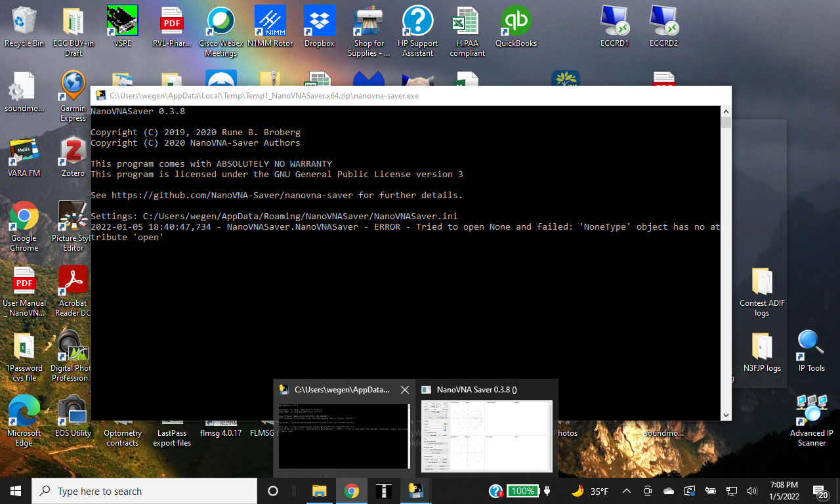Viewport: 840px width, 504px height.
Task: Open the OneDrive cloud tray icon
Action: coord(669,491)
